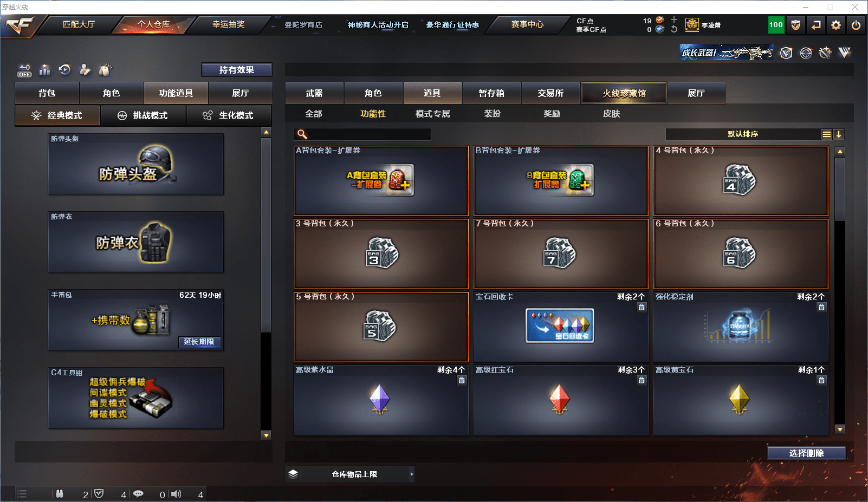Select the character edit pencil icon
868x502 pixels.
tap(84, 69)
